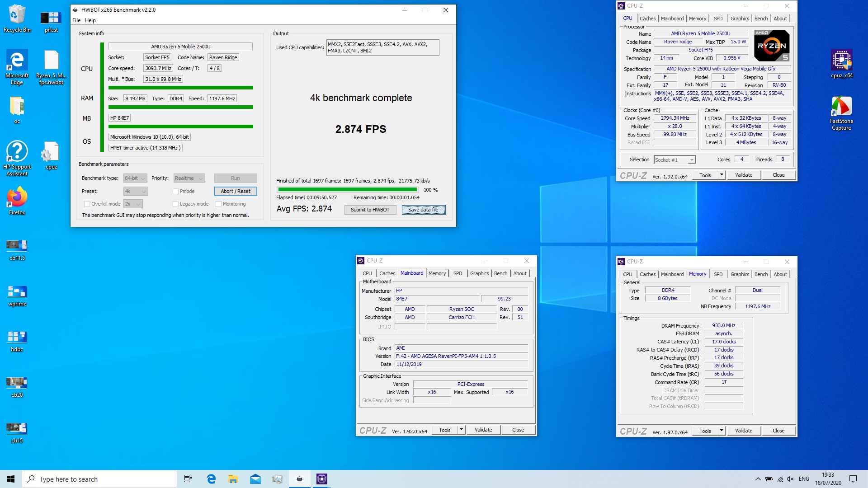Open the Recycle Bin desktop icon
The width and height of the screenshot is (868, 488).
[x=17, y=18]
